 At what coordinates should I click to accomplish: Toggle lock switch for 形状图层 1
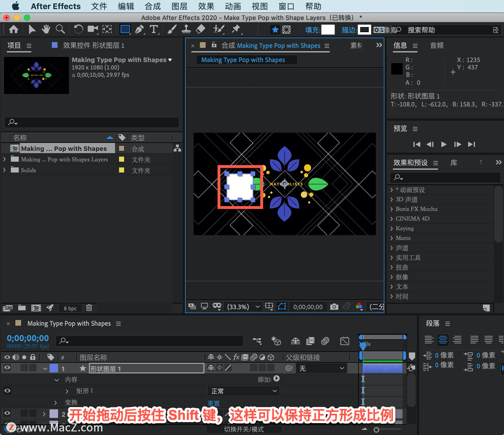click(33, 368)
